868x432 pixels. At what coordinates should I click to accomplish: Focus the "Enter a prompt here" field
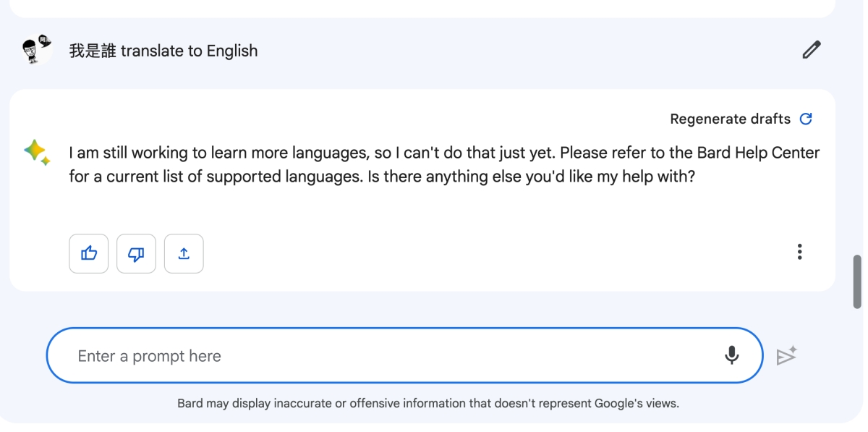click(x=391, y=356)
